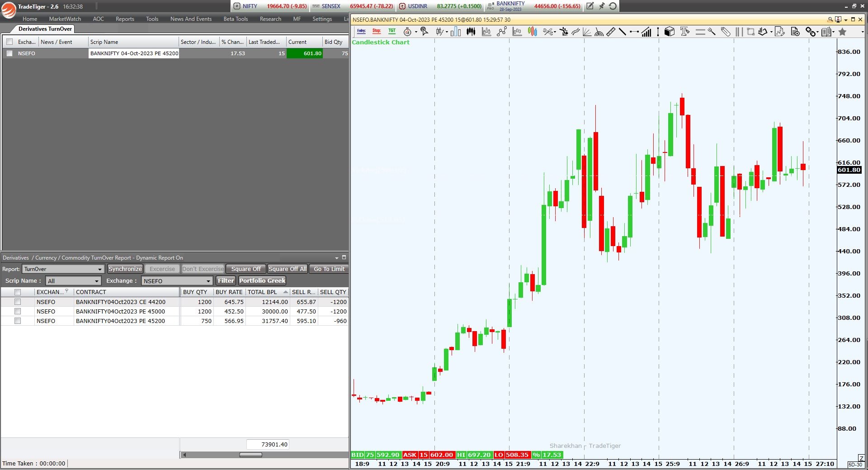Select the hollow bar chart style icon
The width and height of the screenshot is (868, 470).
pos(456,32)
